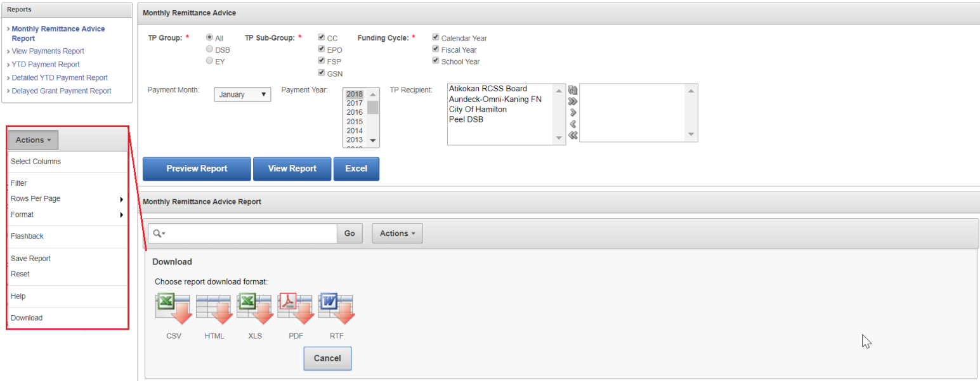Click the Payment Year list scrollbar thumb
This screenshot has width=980, height=381.
pos(373,107)
